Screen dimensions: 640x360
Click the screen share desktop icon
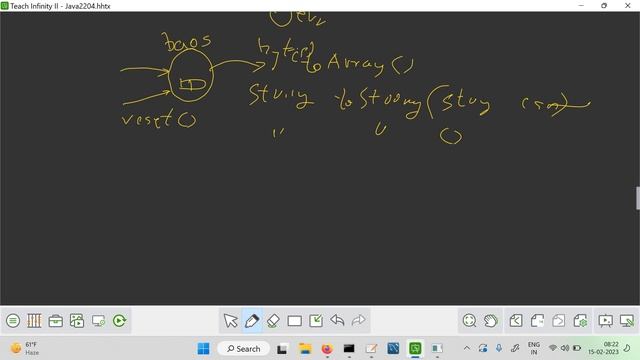[627, 321]
